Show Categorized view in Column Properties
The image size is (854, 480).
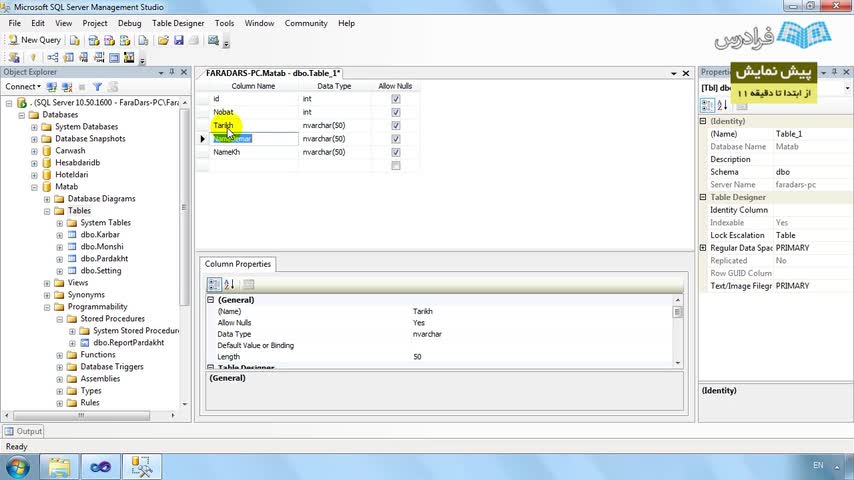214,284
